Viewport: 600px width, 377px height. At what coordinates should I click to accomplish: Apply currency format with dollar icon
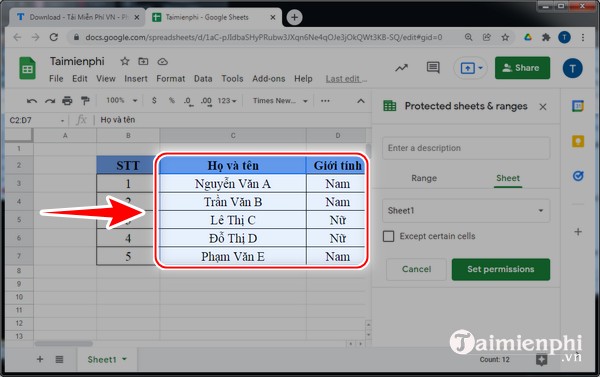154,100
